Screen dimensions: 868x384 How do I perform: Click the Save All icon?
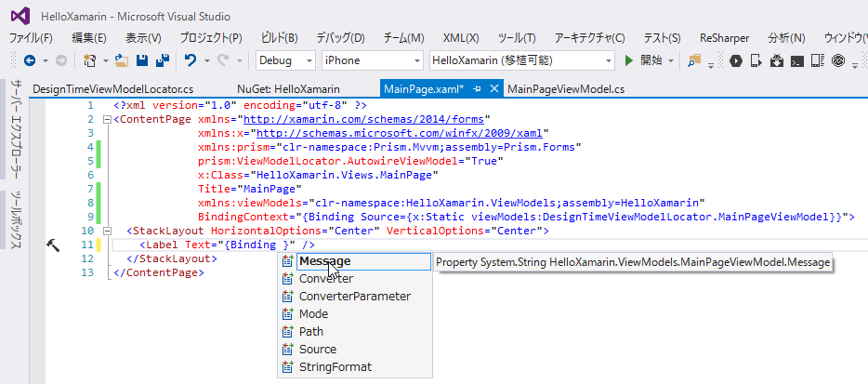tap(163, 60)
